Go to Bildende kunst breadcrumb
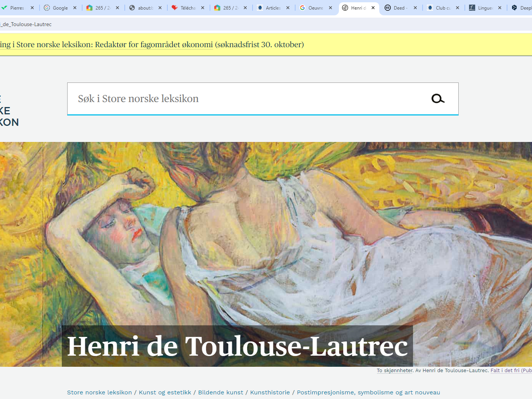Image resolution: width=532 pixels, height=399 pixels. coord(220,392)
